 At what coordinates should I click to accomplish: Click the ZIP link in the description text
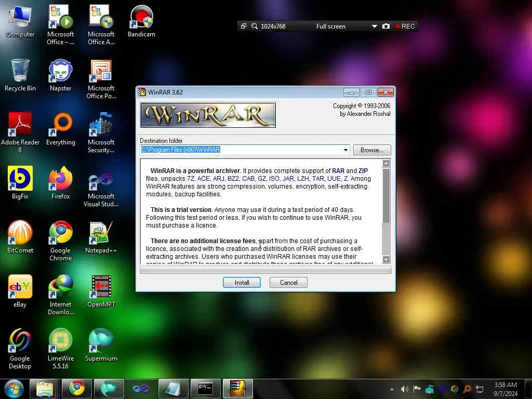click(363, 170)
